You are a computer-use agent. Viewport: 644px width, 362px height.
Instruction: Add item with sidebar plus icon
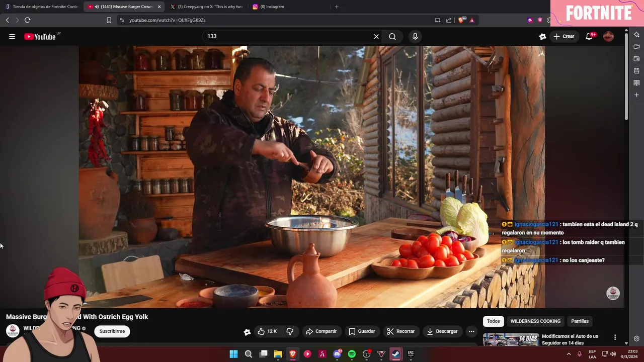pyautogui.click(x=636, y=95)
